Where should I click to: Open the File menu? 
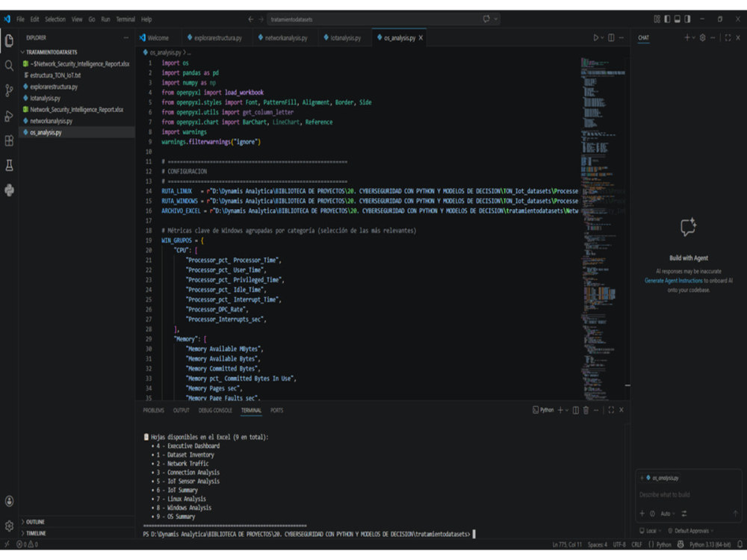(20, 19)
